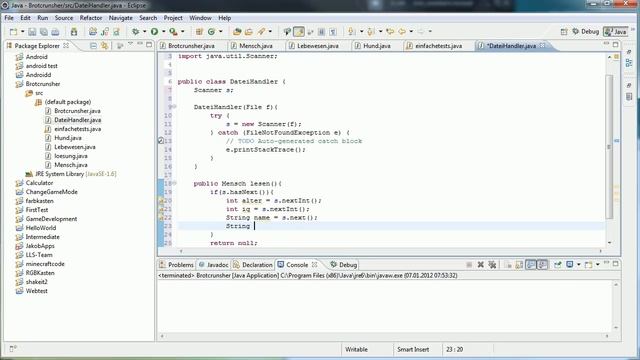Viewport: 640px width, 360px height.
Task: Open the Run button dropdown arrow
Action: (163, 31)
